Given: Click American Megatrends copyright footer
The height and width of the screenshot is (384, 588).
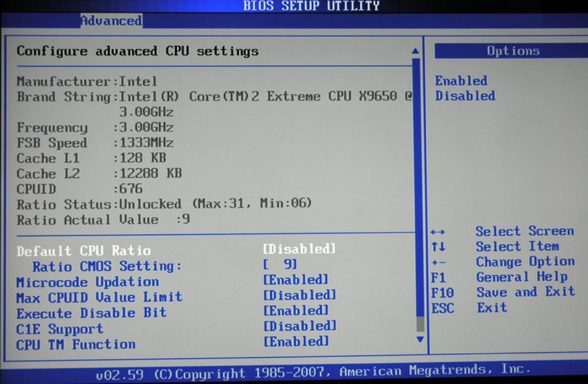Looking at the screenshot, I should (313, 373).
